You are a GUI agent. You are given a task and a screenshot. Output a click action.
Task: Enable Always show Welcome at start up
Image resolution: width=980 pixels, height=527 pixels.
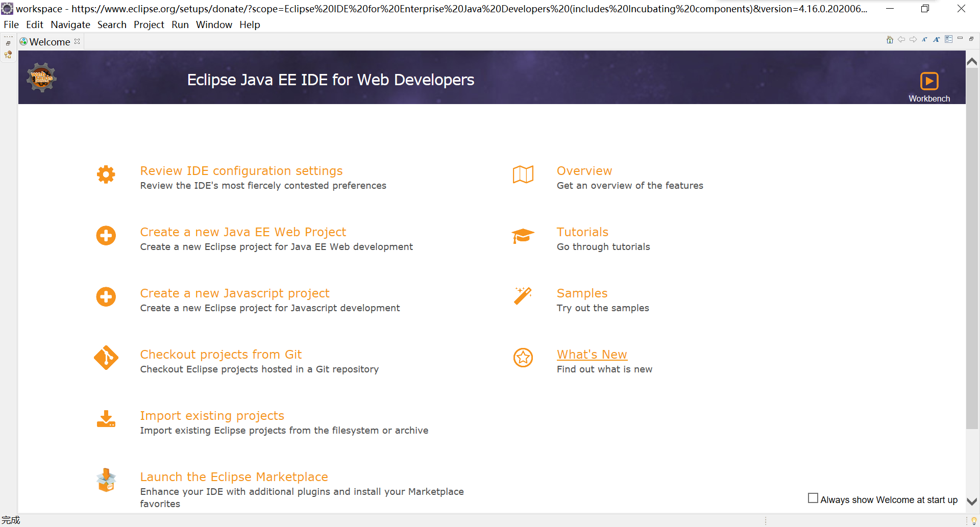813,498
